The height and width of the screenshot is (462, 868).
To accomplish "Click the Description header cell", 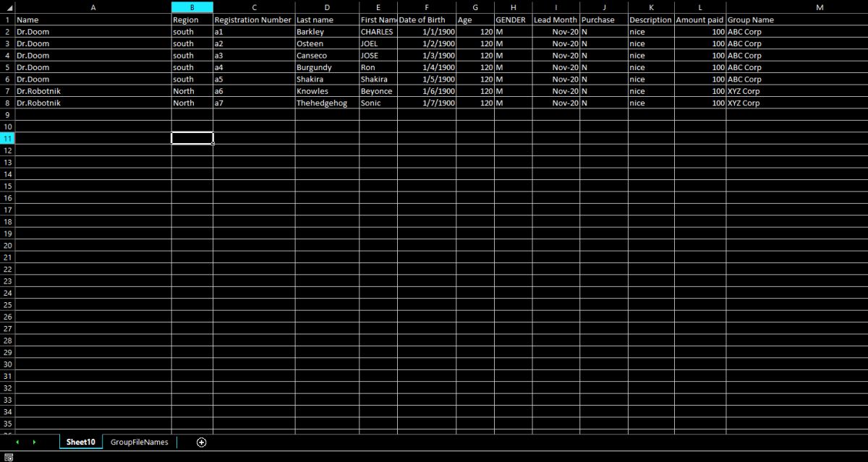I will pyautogui.click(x=651, y=20).
